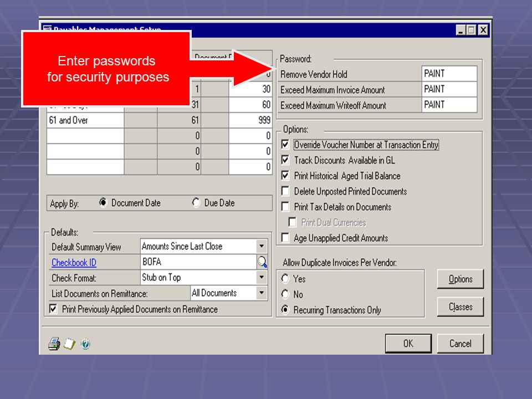Screen dimensions: 532x399
Task: Click the Options button
Action: pyautogui.click(x=461, y=279)
